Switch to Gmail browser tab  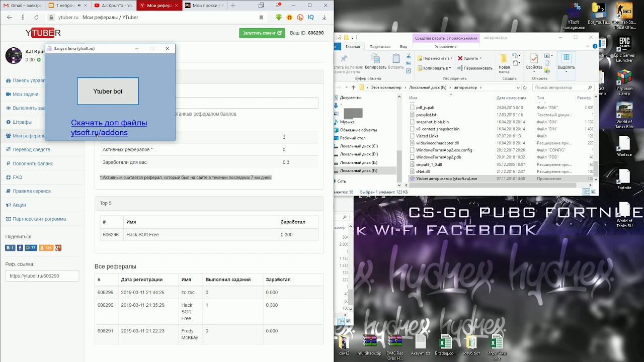[x=23, y=6]
